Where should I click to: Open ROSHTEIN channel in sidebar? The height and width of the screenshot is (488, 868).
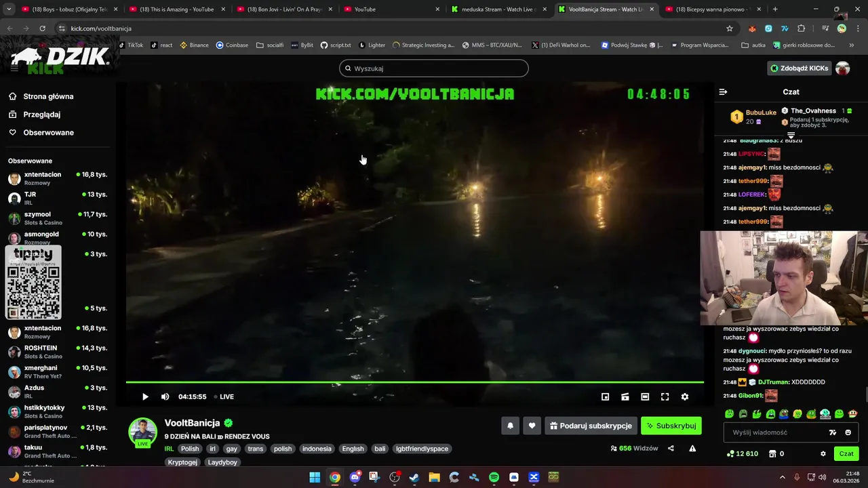(x=58, y=351)
